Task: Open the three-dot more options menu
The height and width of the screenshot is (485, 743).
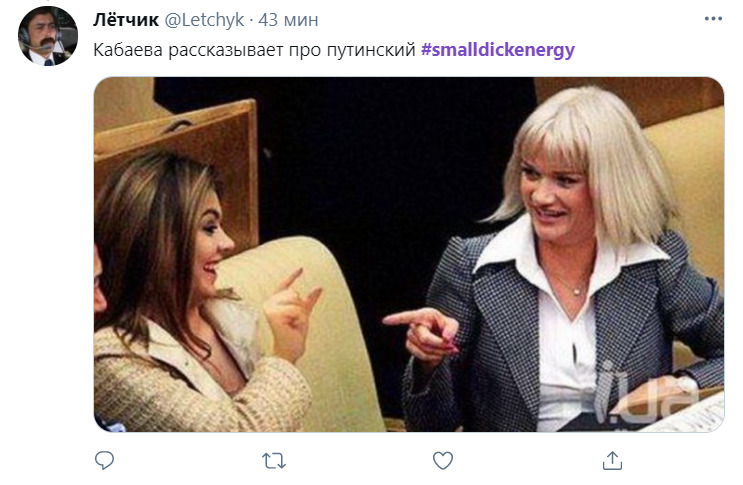Action: (713, 19)
